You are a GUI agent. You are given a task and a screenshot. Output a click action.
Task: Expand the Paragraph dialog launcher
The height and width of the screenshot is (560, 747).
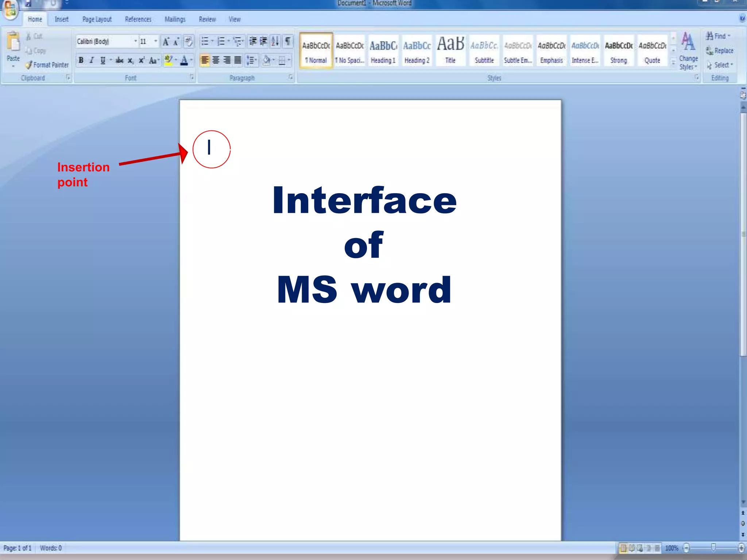[290, 77]
